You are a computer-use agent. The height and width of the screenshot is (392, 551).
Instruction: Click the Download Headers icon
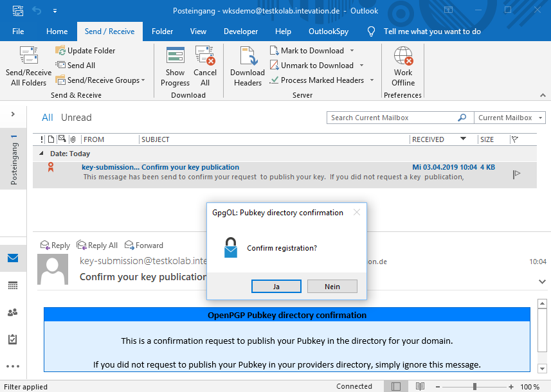(248, 59)
